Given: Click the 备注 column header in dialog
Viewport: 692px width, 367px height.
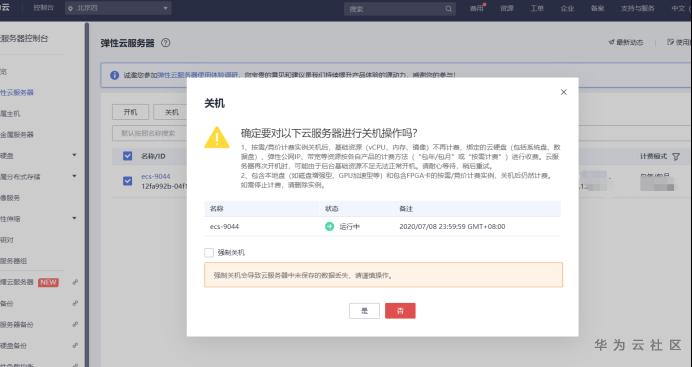Looking at the screenshot, I should pyautogui.click(x=406, y=209).
